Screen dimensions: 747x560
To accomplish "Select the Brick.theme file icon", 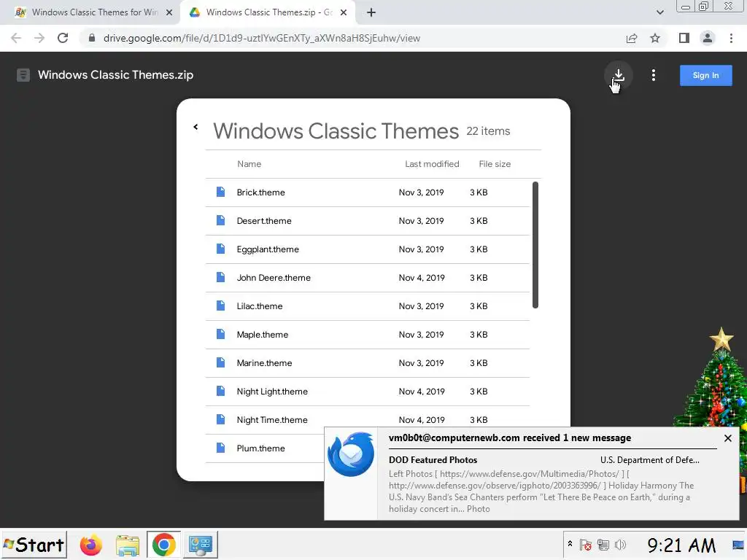I will click(220, 192).
